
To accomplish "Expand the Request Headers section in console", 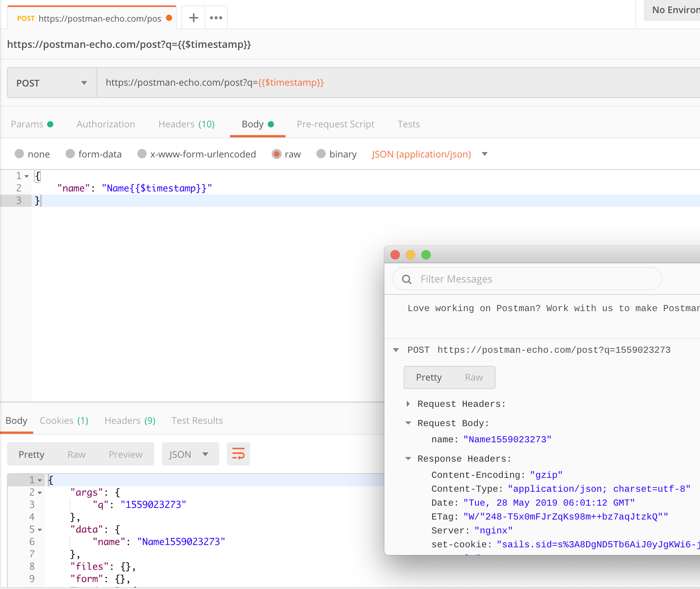I will point(408,404).
